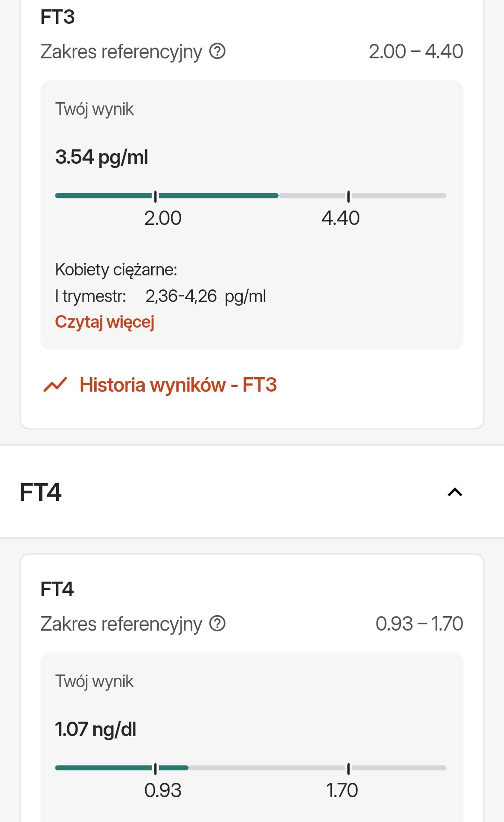Click the 1.70 upper marker on FT4 bar
Screen dimensions: 504x822
pyautogui.click(x=348, y=768)
